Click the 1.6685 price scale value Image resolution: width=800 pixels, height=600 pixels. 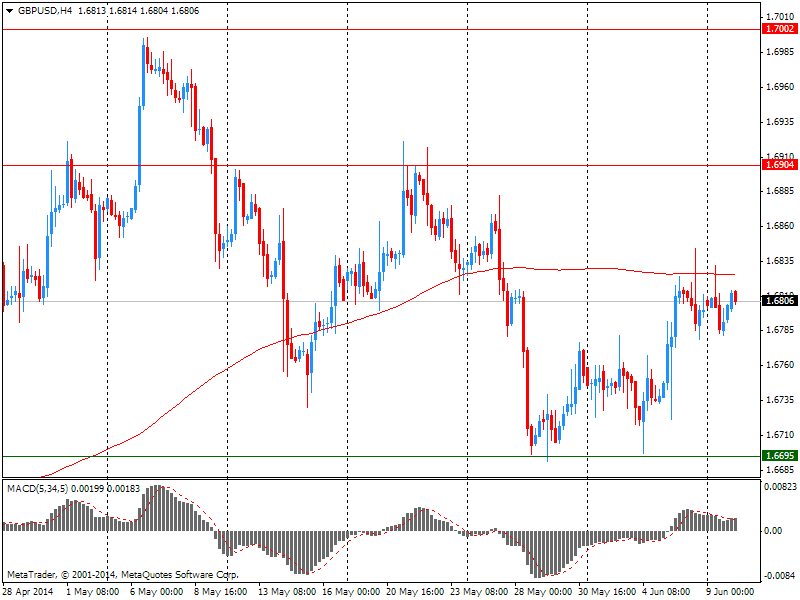pyautogui.click(x=780, y=469)
